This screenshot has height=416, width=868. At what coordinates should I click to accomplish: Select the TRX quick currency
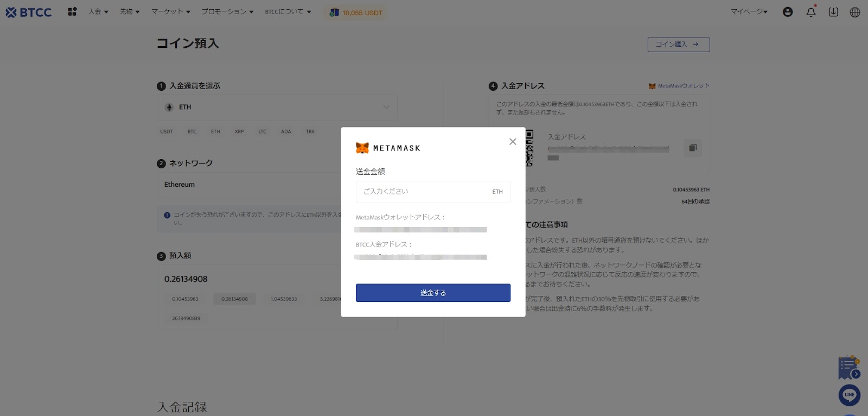310,131
